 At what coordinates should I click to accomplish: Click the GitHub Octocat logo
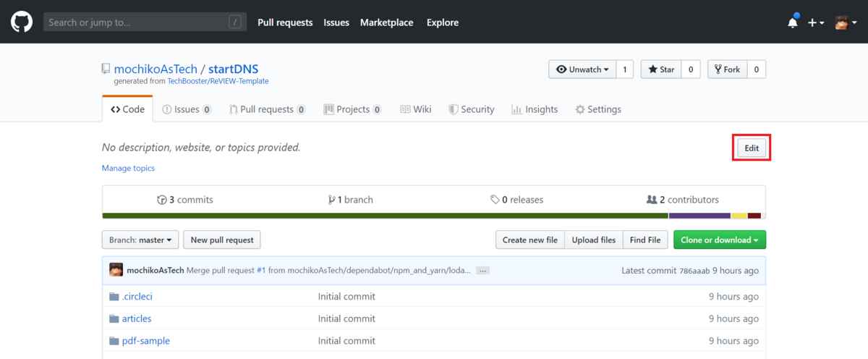click(x=22, y=22)
